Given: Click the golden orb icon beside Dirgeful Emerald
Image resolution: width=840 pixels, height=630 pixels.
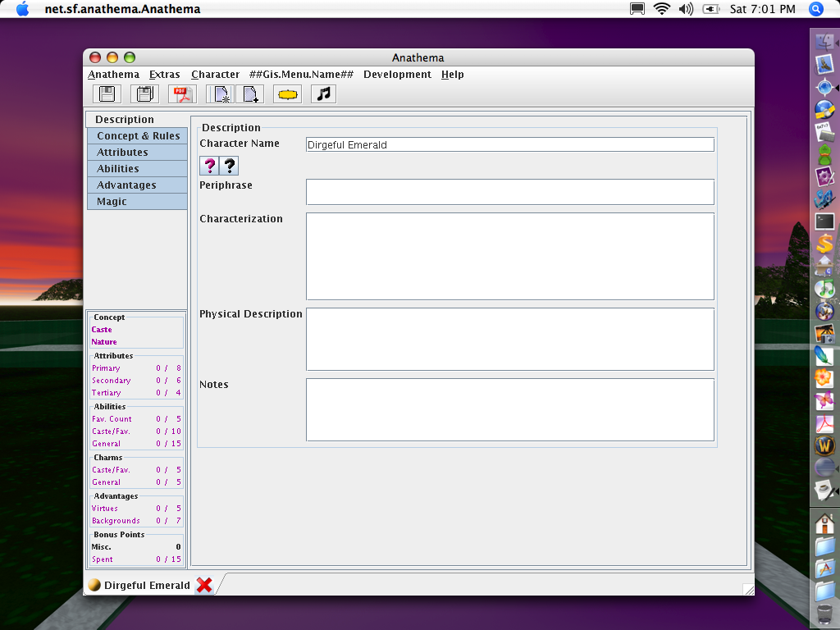Looking at the screenshot, I should pyautogui.click(x=94, y=585).
